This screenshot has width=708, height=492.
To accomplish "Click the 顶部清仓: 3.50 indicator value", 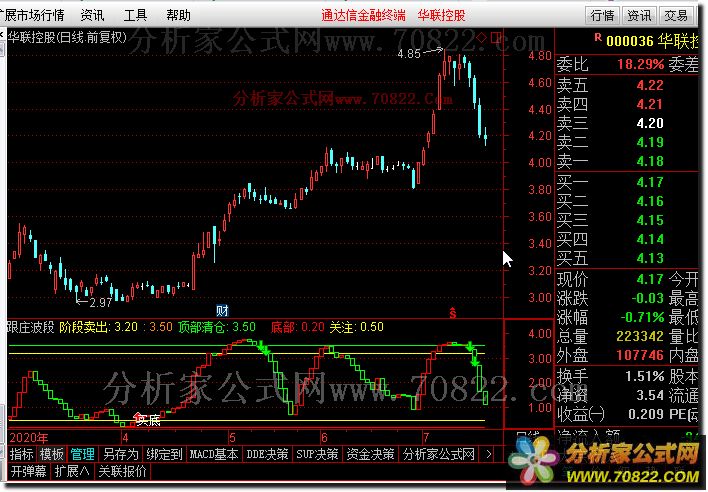I will 217,327.
